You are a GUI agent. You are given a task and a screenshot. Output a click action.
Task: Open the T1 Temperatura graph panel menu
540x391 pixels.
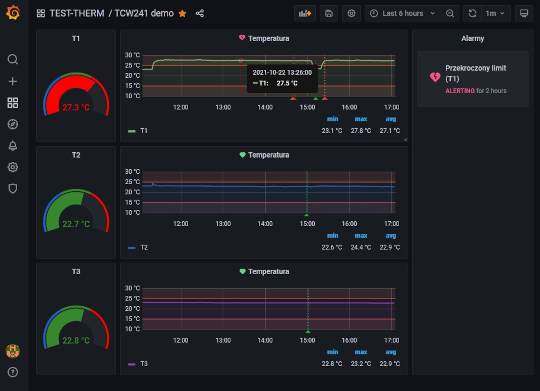click(x=269, y=38)
